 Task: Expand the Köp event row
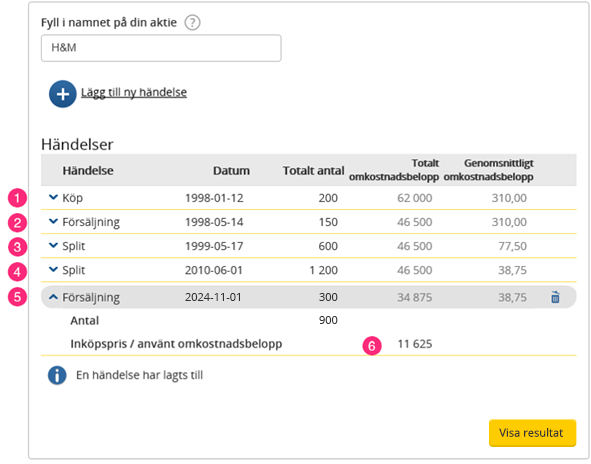coord(54,197)
